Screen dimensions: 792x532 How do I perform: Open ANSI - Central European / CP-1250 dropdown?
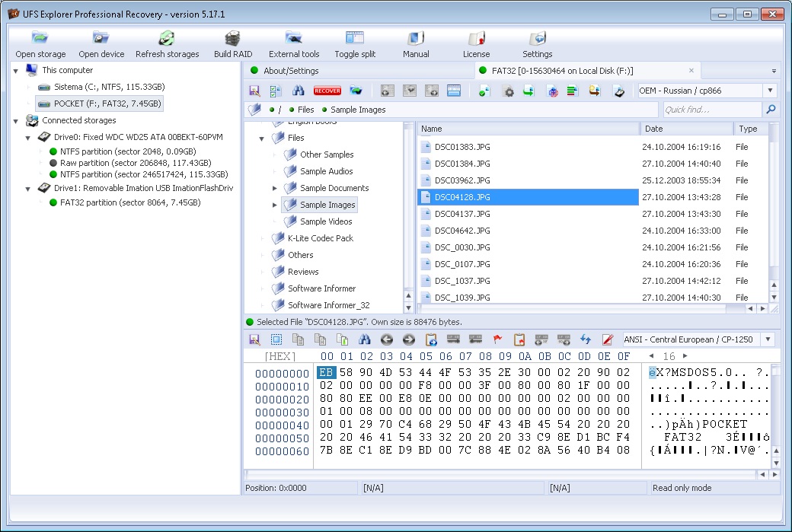pos(768,339)
